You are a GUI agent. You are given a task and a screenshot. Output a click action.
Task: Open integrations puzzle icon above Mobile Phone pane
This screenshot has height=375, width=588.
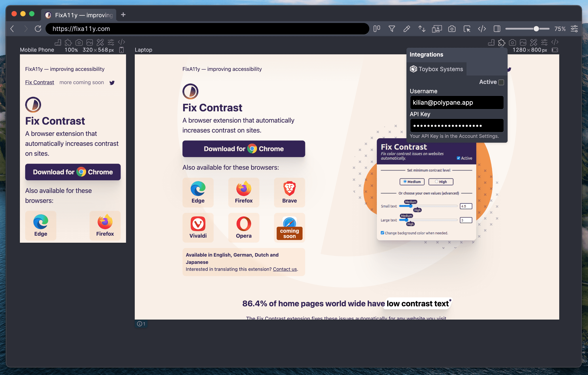pos(68,42)
